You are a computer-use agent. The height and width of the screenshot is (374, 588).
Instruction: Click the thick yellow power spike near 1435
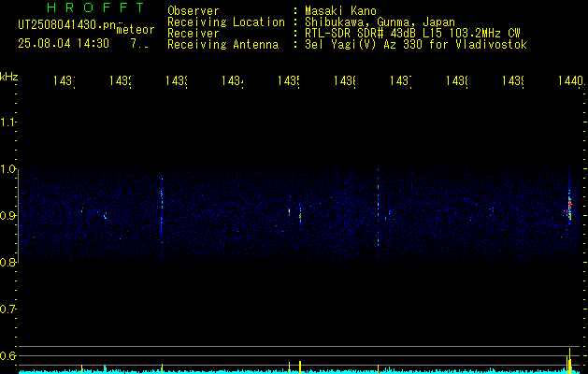[300, 367]
